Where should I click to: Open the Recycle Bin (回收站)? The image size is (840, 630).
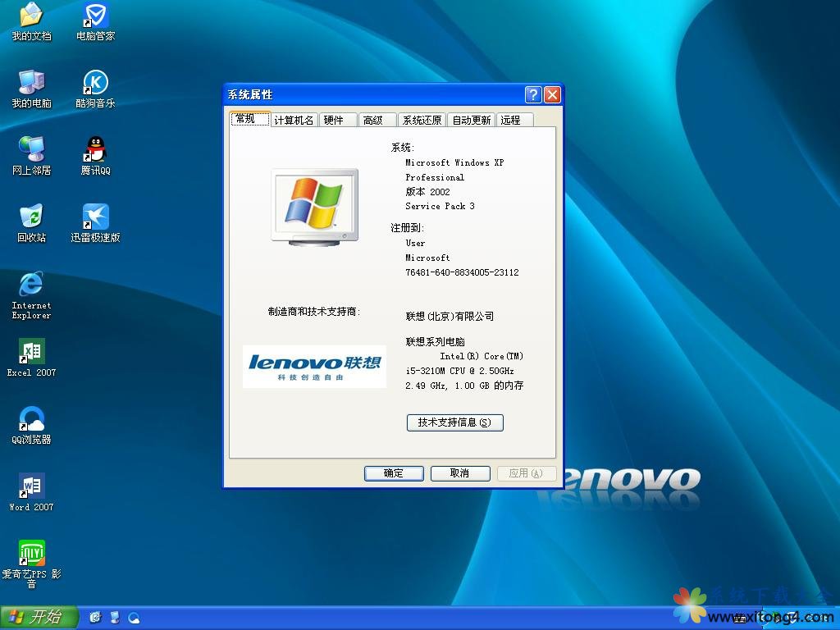coord(30,220)
